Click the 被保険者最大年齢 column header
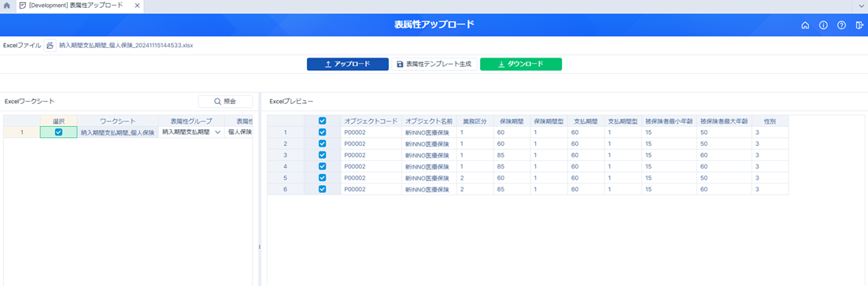 pyautogui.click(x=724, y=121)
